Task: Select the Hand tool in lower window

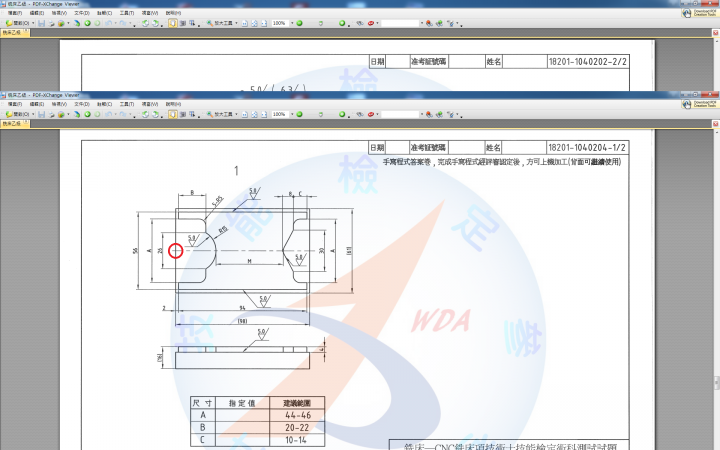Action: tap(173, 114)
